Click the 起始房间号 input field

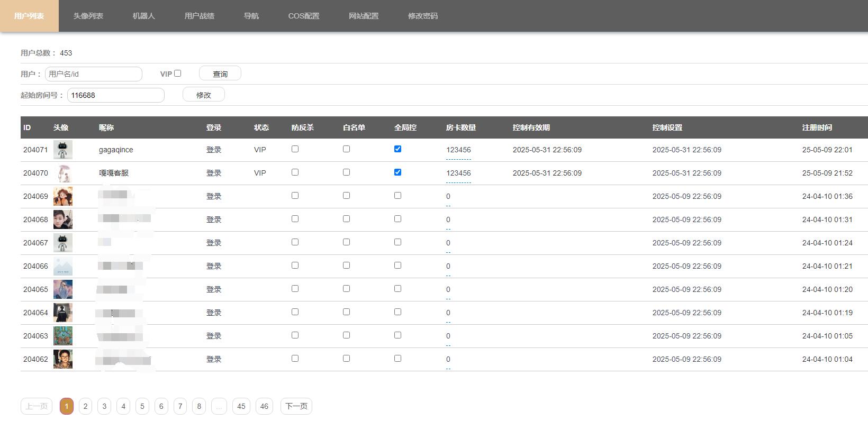click(116, 95)
